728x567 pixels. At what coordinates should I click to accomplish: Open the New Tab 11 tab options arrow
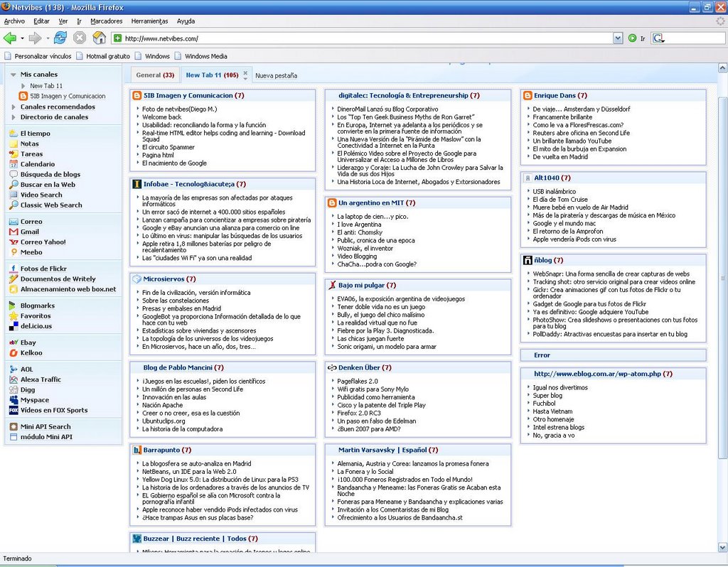245,78
